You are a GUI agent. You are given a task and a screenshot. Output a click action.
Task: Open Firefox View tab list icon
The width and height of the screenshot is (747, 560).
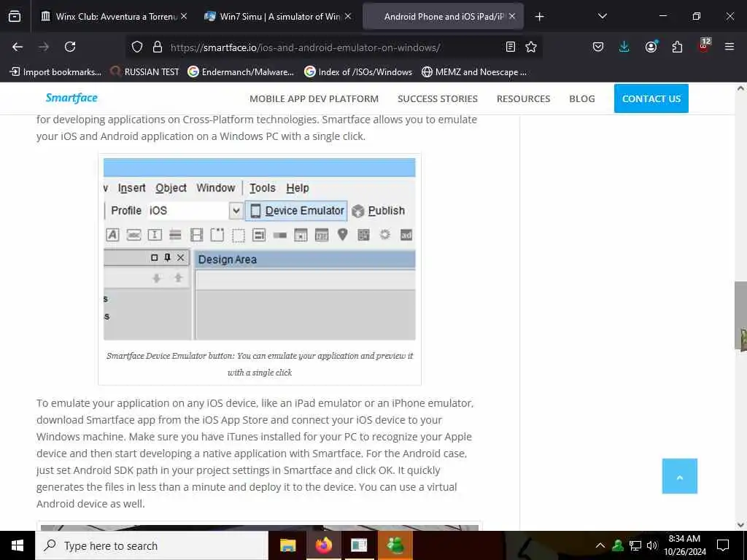coord(15,16)
